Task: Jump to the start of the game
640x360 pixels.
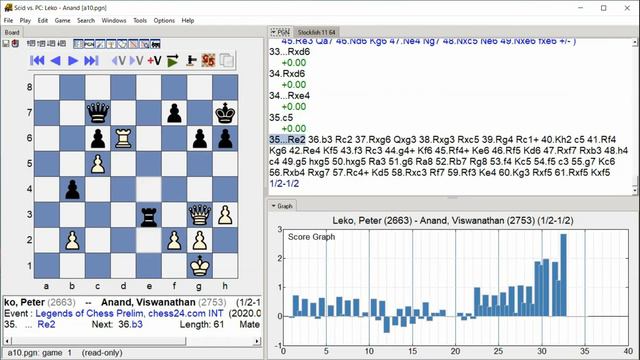Action: pos(37,61)
